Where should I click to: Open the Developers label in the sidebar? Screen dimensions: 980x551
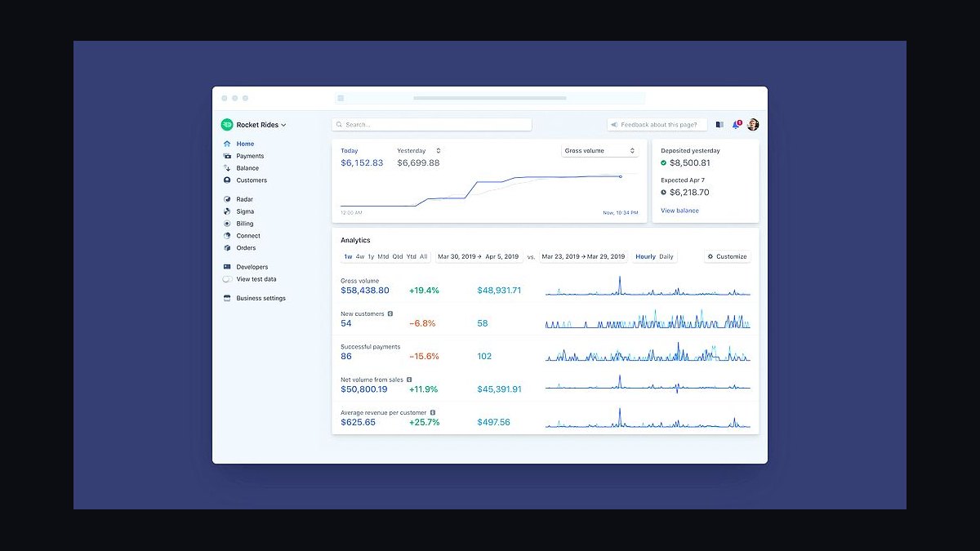click(x=252, y=267)
